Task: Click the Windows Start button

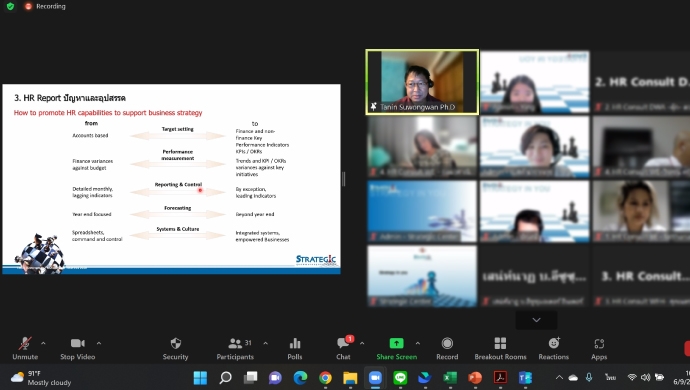Action: click(x=200, y=377)
